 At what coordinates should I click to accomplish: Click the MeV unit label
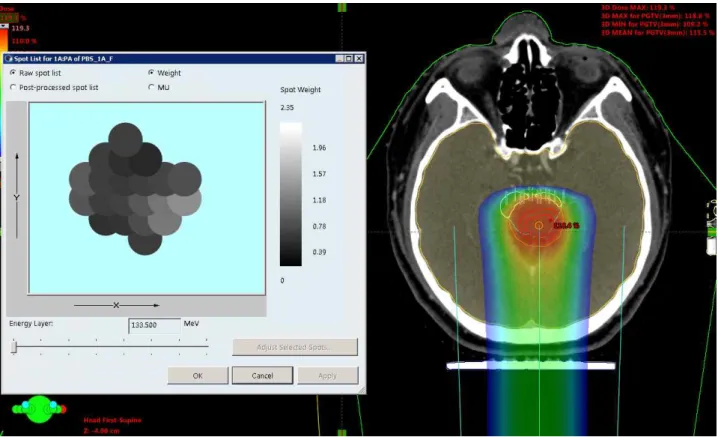click(191, 323)
